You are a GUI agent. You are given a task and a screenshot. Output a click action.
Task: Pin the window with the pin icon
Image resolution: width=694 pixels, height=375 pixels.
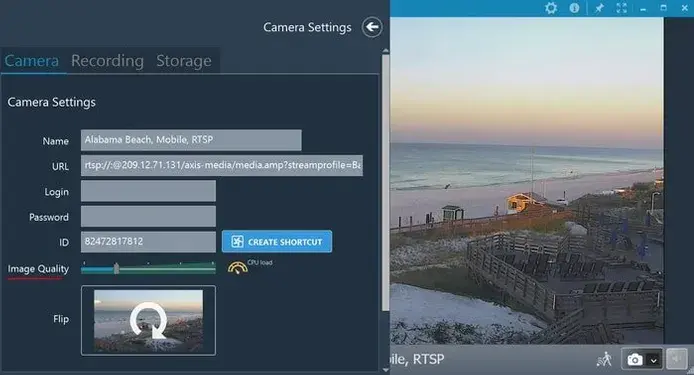point(599,8)
